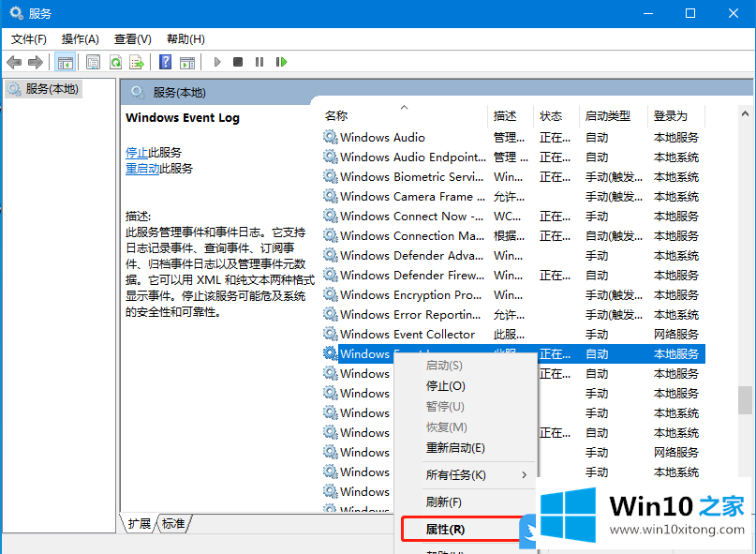Click gear icon of Windows Connection Ma...
The height and width of the screenshot is (554, 756).
coord(331,235)
